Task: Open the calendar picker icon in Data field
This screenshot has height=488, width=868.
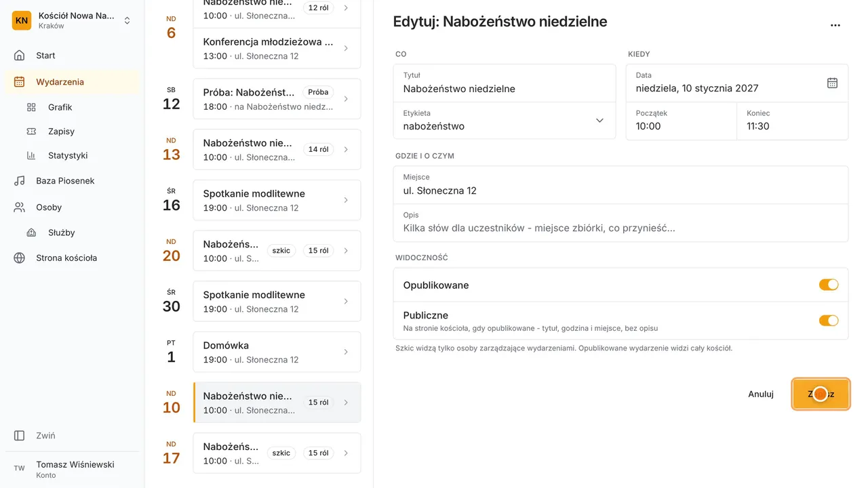Action: click(833, 83)
